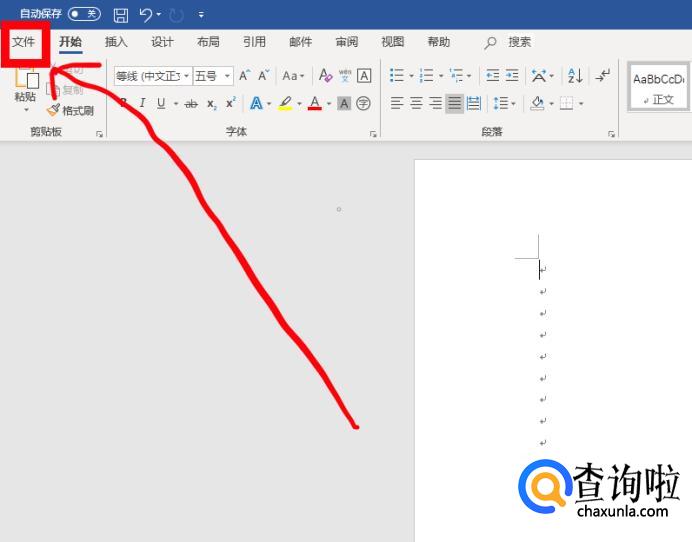Toggle character shading icon
This screenshot has width=692, height=542.
pyautogui.click(x=344, y=104)
